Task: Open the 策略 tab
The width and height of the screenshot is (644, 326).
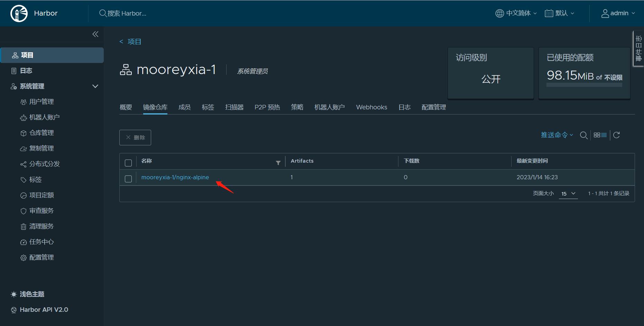Action: coord(297,107)
